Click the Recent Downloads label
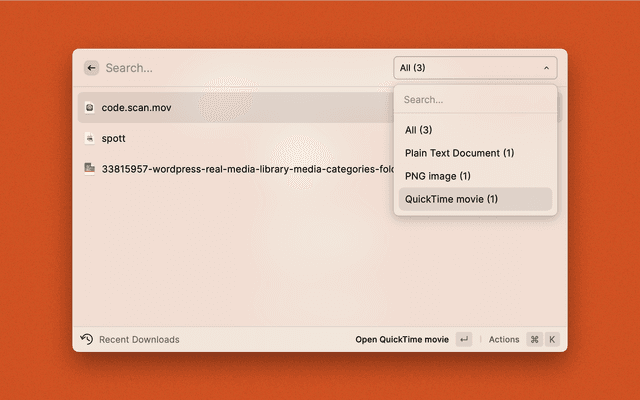 click(x=139, y=339)
